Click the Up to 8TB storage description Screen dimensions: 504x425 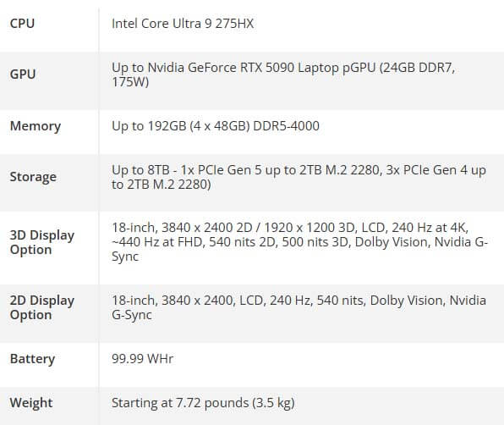299,177
